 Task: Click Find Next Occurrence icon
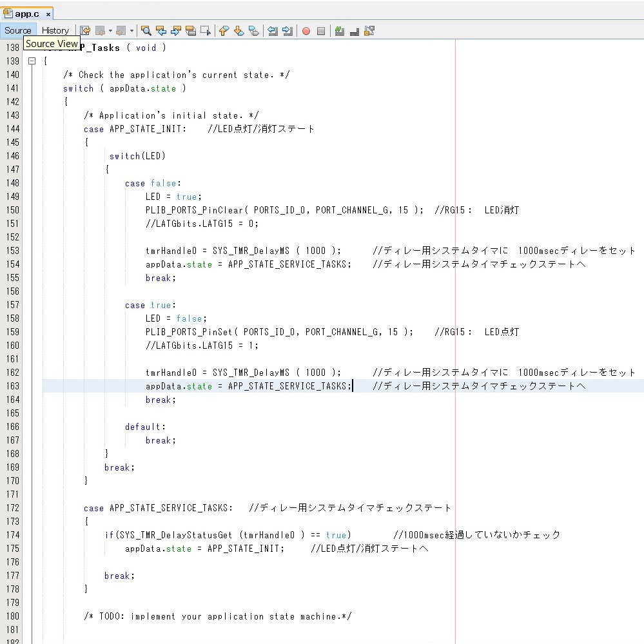[x=176, y=31]
